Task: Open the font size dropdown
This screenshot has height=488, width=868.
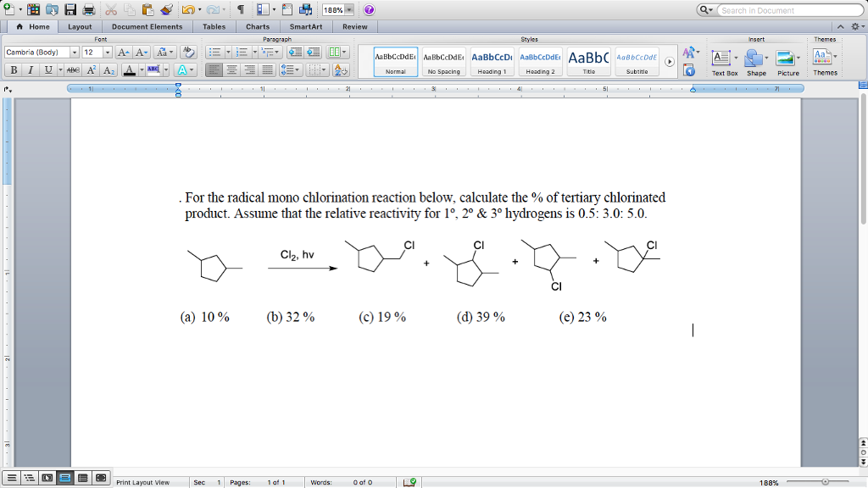Action: click(107, 53)
